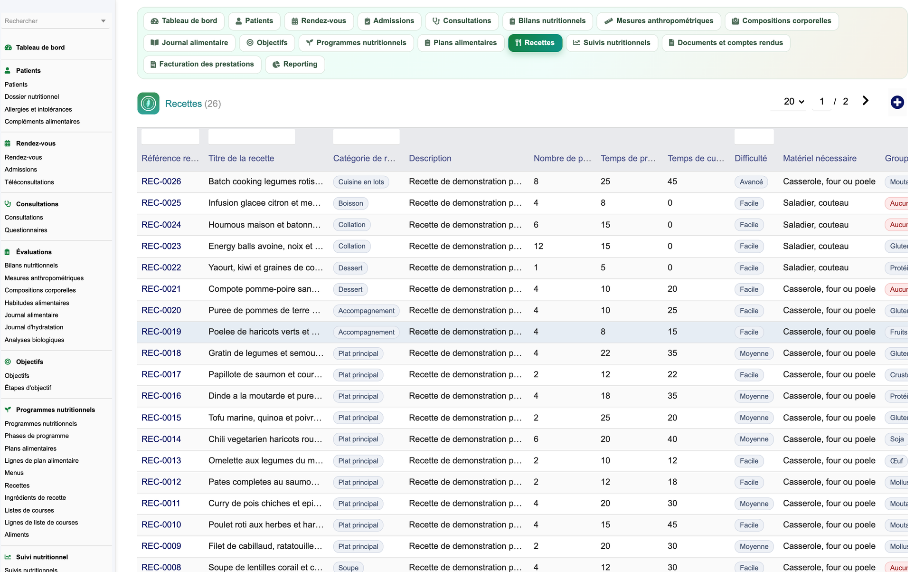Click the Bilans nutritionnels tab icon
The height and width of the screenshot is (572, 924).
(512, 21)
